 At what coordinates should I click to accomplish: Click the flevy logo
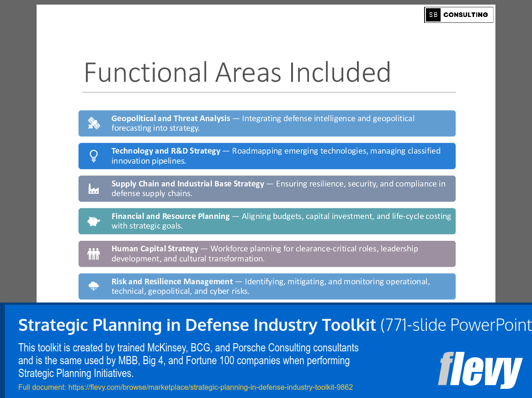pos(480,369)
